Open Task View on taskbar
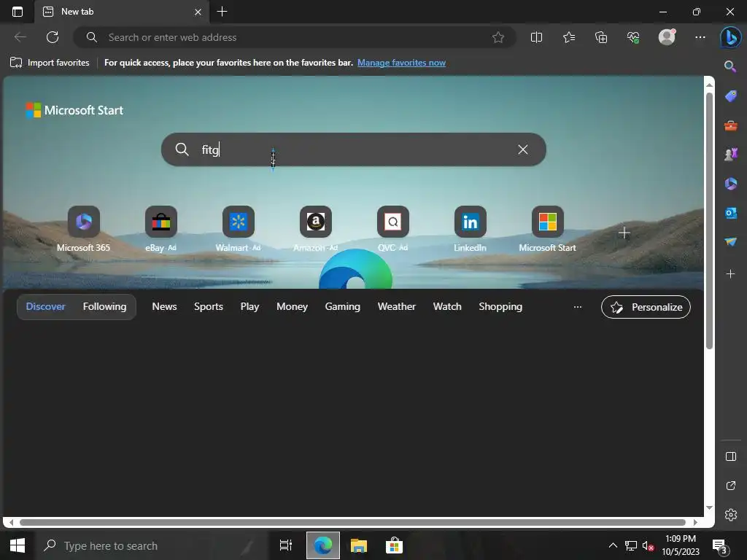The height and width of the screenshot is (560, 747). tap(286, 545)
